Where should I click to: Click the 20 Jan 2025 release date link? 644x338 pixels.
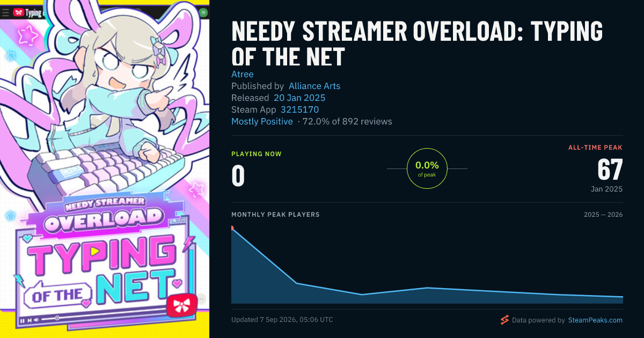(299, 98)
